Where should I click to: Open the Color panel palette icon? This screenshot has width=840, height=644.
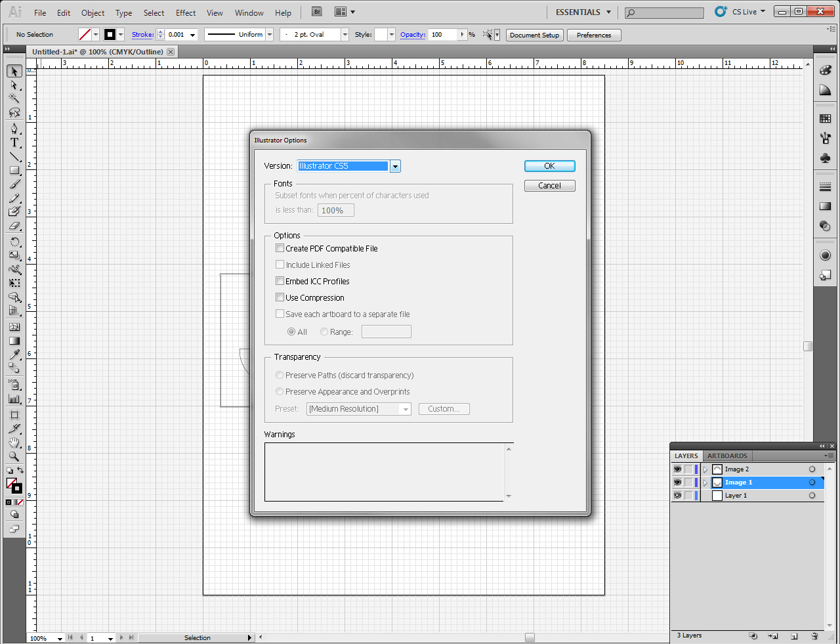click(x=826, y=70)
